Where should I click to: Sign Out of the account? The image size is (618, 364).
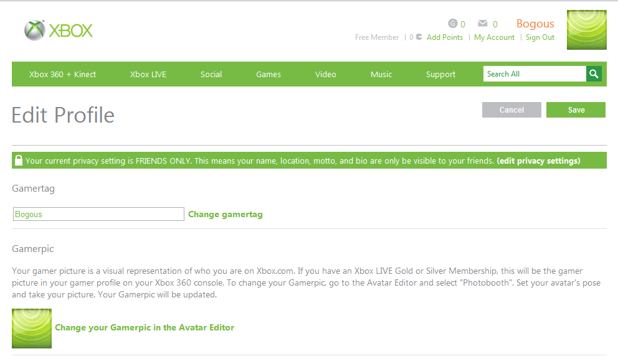pos(540,37)
